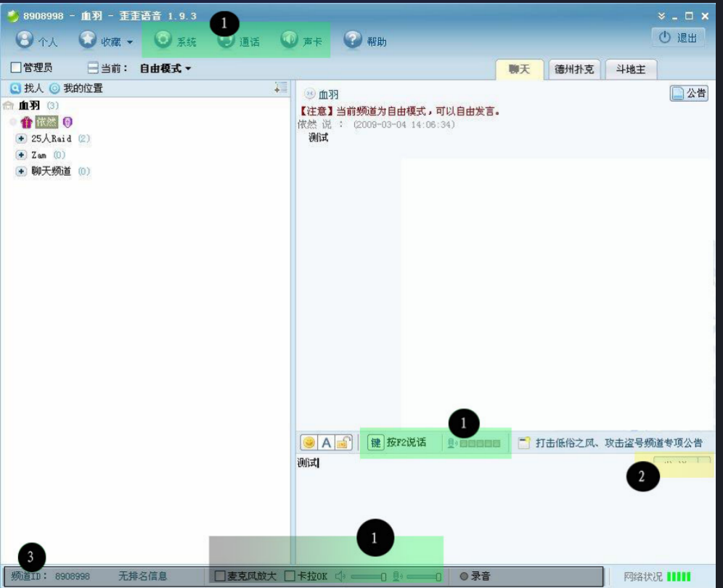Switch to the 德州扑克 tab
The image size is (723, 588).
[x=574, y=69]
